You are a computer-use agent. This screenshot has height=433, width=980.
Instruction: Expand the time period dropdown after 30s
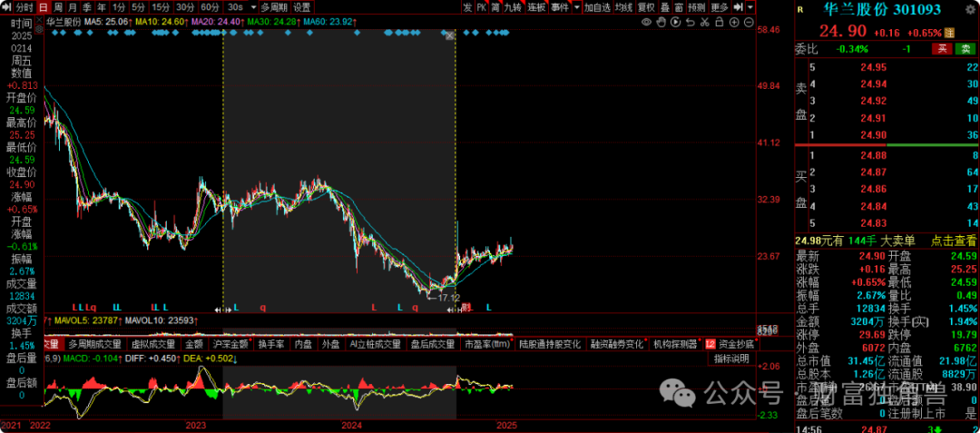(252, 7)
